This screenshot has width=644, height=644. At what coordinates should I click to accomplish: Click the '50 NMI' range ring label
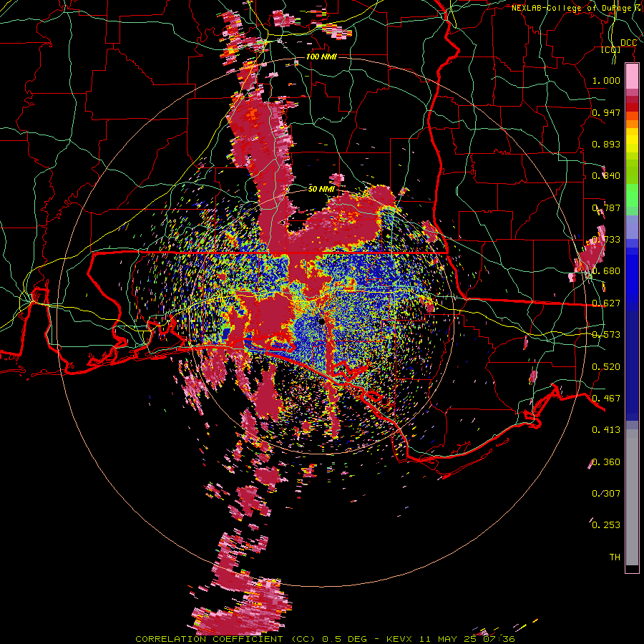[321, 189]
